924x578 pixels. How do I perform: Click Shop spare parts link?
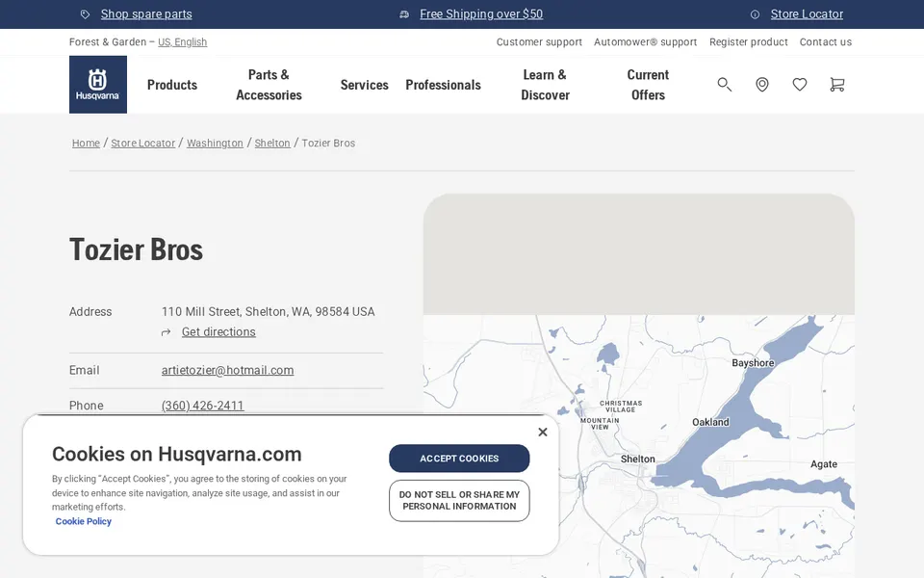pyautogui.click(x=146, y=14)
